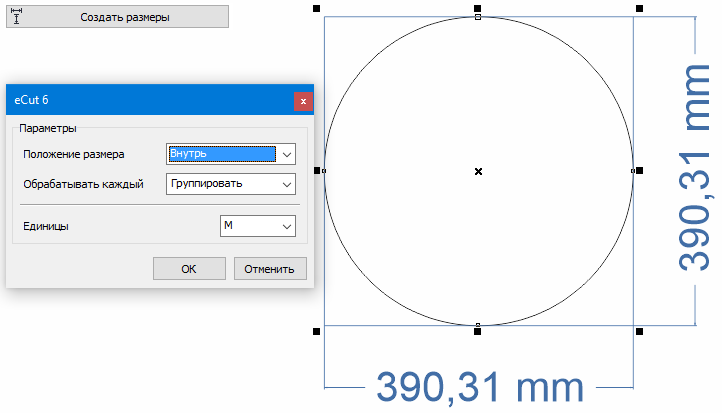Image resolution: width=722 pixels, height=413 pixels.
Task: Click the bottom-right selection handle
Action: (x=639, y=331)
